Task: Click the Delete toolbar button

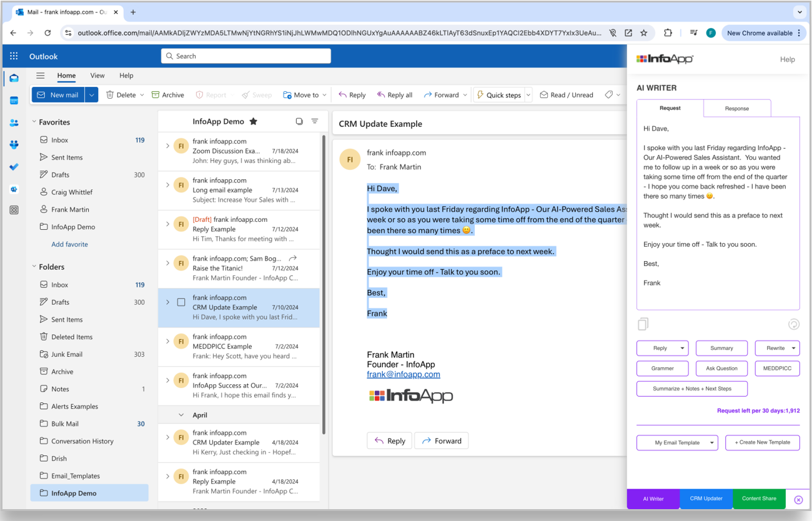Action: [x=121, y=95]
